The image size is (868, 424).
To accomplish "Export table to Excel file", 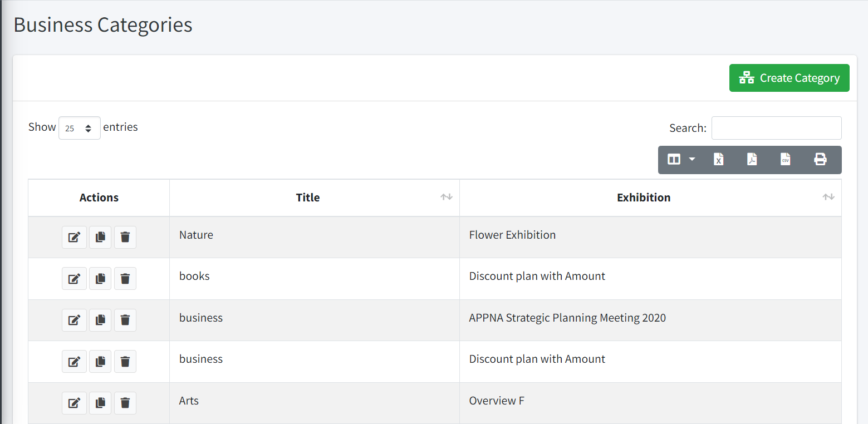I will pos(719,160).
